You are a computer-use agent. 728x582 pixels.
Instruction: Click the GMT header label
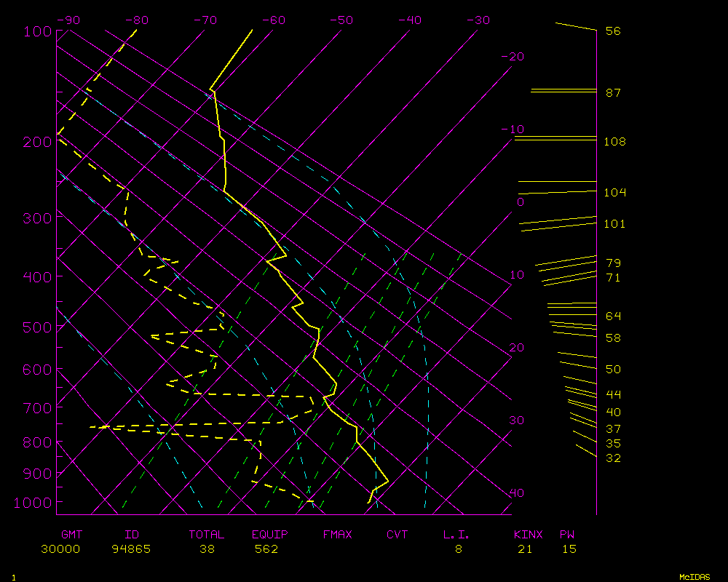pyautogui.click(x=71, y=535)
